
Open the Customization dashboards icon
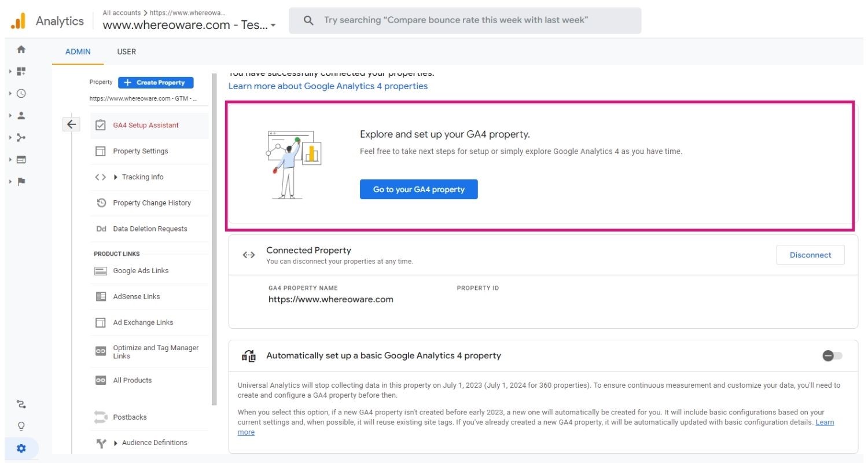[x=21, y=71]
